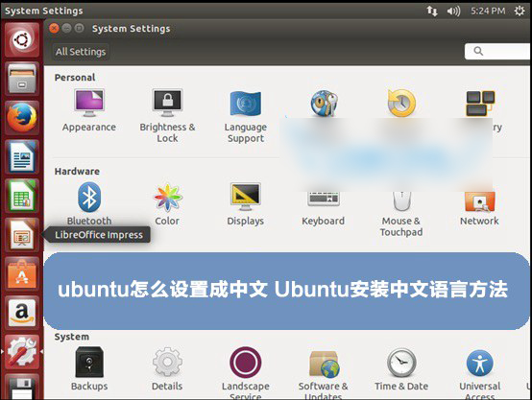The height and width of the screenshot is (400, 532).
Task: Open the floppy disk launcher icon
Action: click(22, 388)
